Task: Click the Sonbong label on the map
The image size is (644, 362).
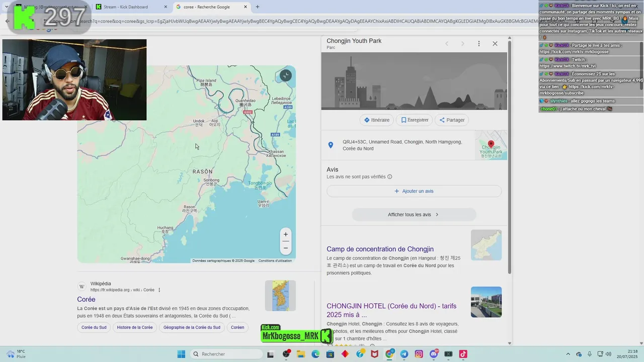Action: (x=211, y=182)
